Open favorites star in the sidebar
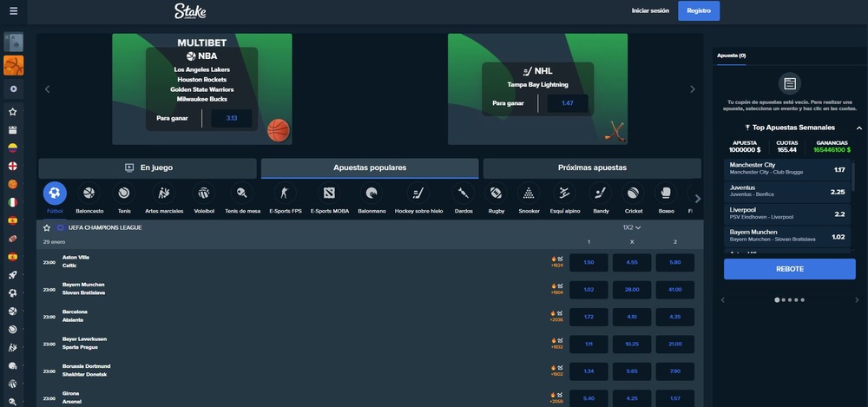 [13, 112]
